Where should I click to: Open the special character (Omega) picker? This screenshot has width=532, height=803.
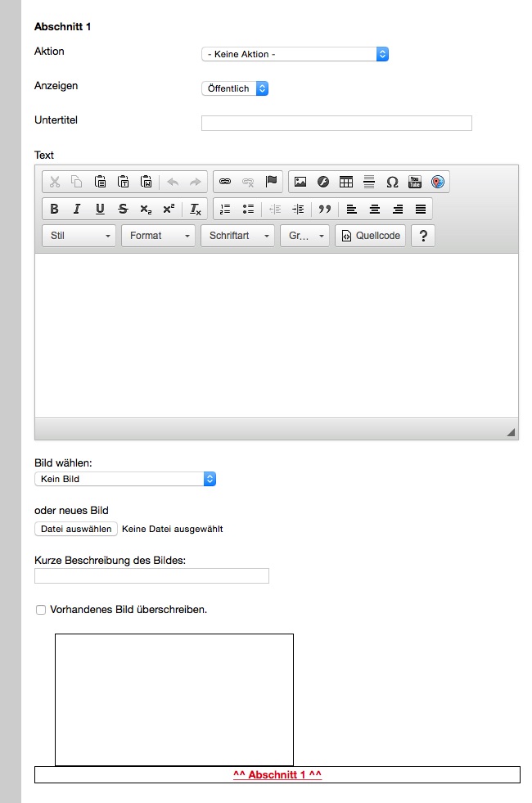click(x=392, y=182)
